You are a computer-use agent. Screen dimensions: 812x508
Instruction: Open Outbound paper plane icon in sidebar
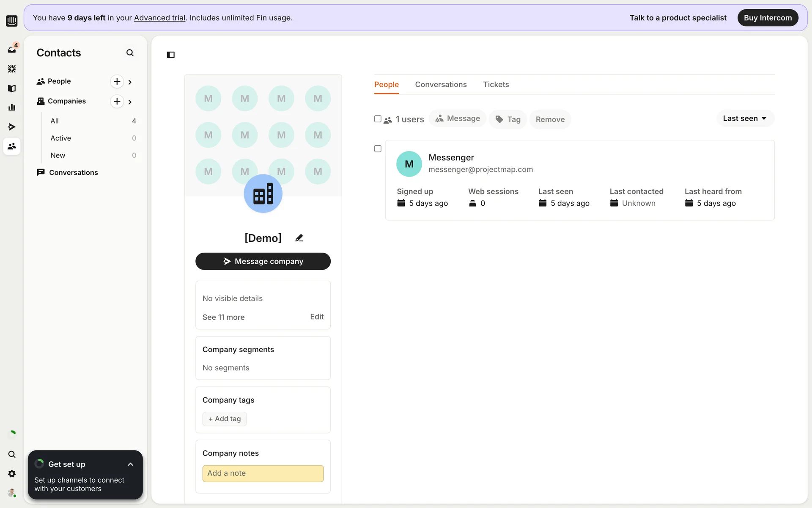click(12, 127)
